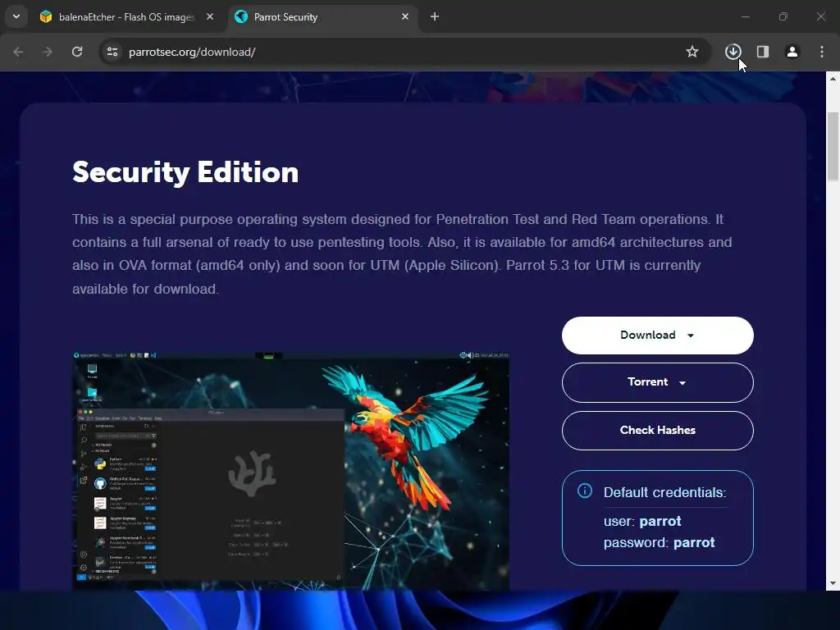Image resolution: width=840 pixels, height=630 pixels.
Task: View site information icon in address bar
Action: click(112, 52)
